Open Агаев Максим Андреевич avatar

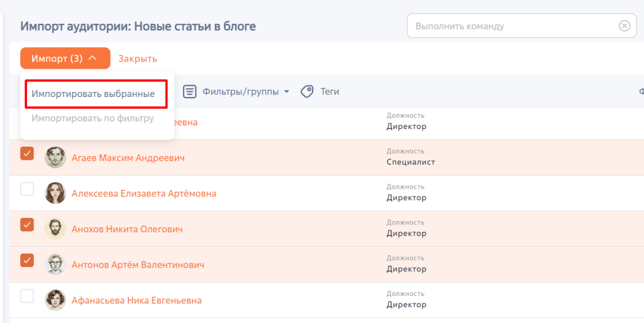pos(55,157)
